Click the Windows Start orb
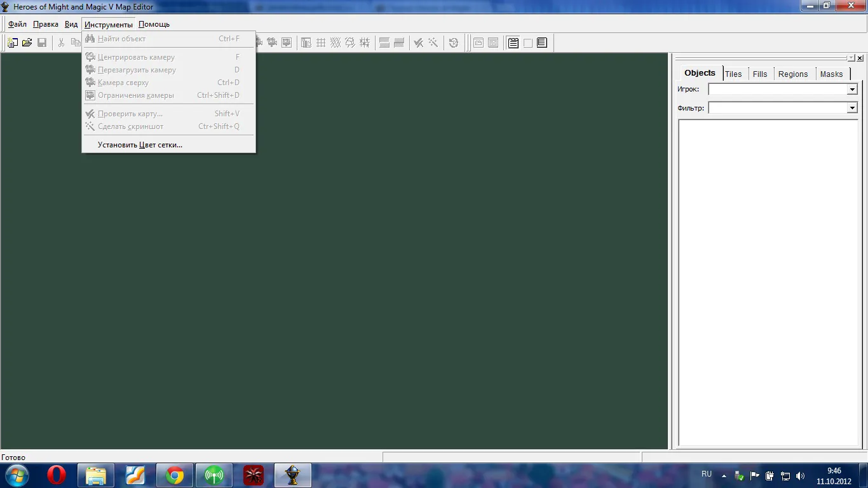This screenshot has width=868, height=488. (17, 475)
